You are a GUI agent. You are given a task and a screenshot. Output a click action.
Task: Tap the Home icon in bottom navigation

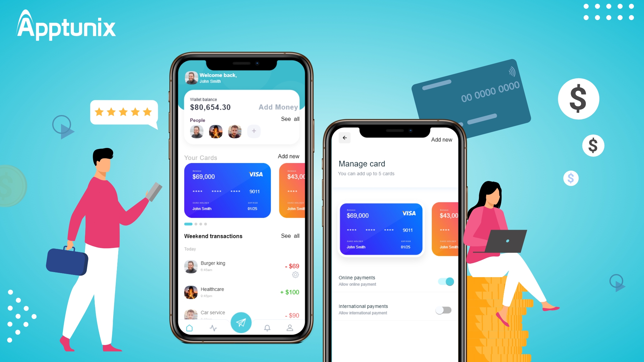pyautogui.click(x=187, y=327)
